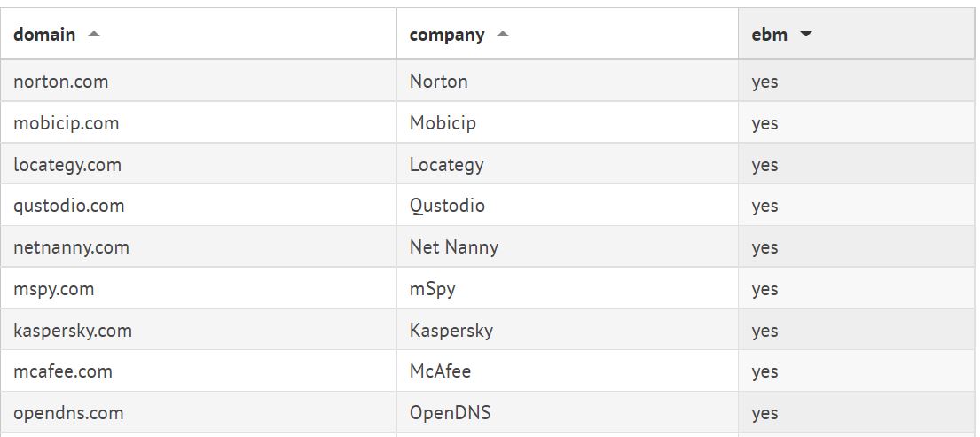The height and width of the screenshot is (437, 980).
Task: Select the norton.com domain cell
Action: 61,82
